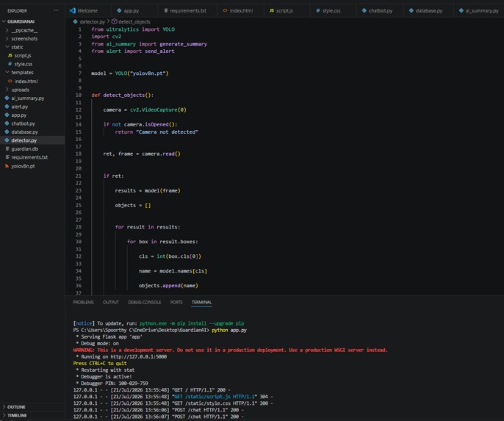Click file icon of requirements.txt in explorer
504x421 pixels.
tap(7, 157)
